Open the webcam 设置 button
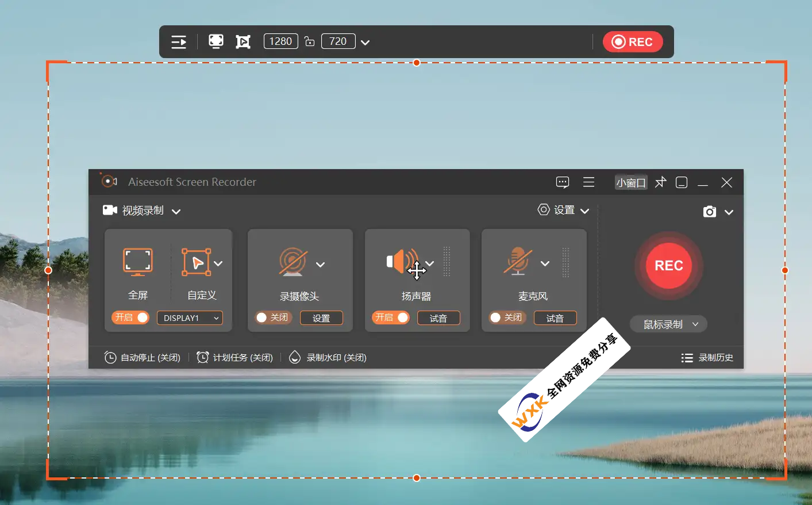Image resolution: width=812 pixels, height=505 pixels. [x=321, y=318]
